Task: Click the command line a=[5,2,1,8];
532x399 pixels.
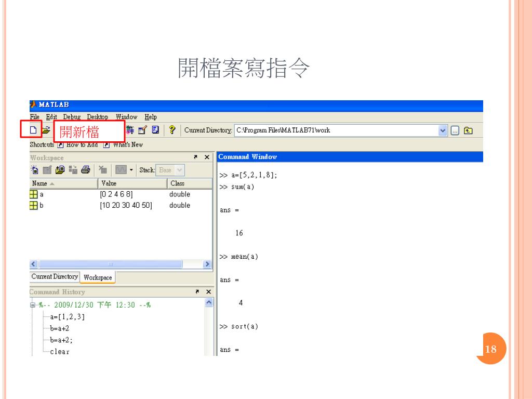Action: (x=254, y=175)
